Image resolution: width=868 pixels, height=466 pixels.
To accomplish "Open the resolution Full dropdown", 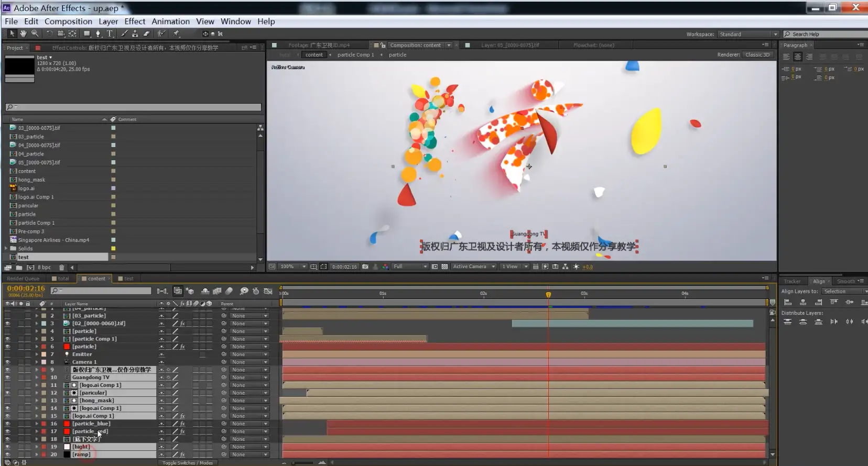I will pyautogui.click(x=410, y=267).
